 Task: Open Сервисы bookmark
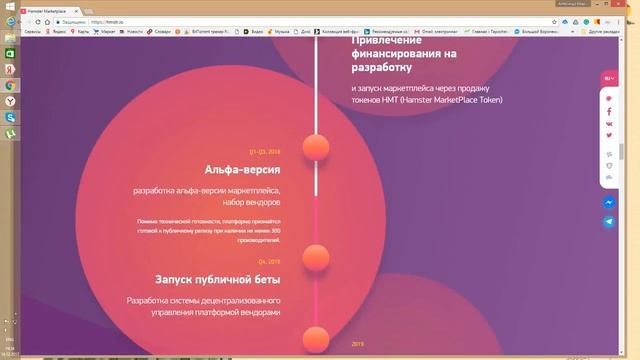(x=33, y=31)
